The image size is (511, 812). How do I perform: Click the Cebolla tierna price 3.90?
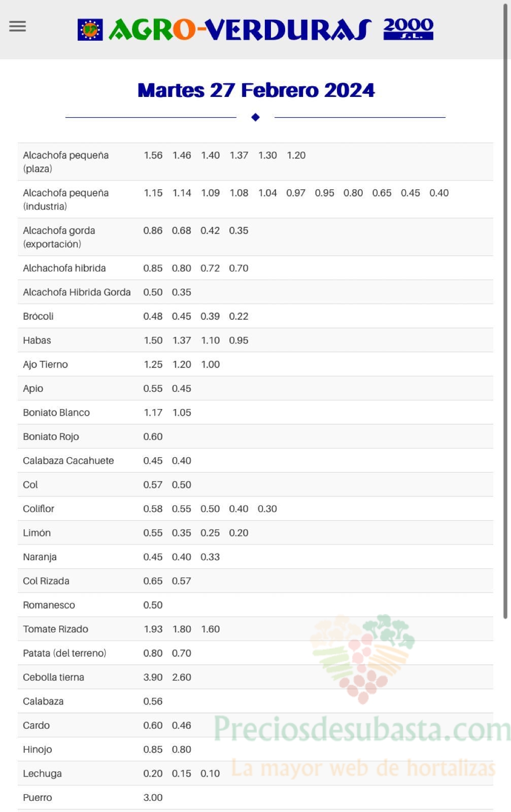click(x=153, y=677)
